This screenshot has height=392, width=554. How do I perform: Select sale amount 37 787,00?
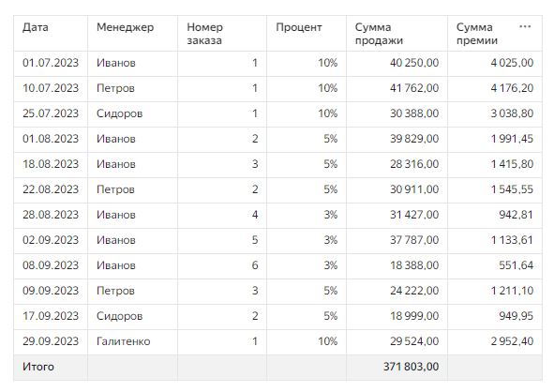coord(414,240)
